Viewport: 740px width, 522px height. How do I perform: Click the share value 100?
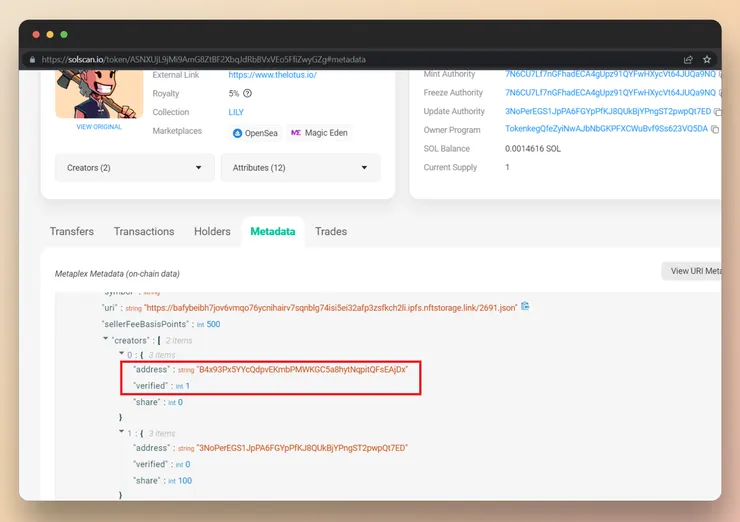(x=185, y=480)
